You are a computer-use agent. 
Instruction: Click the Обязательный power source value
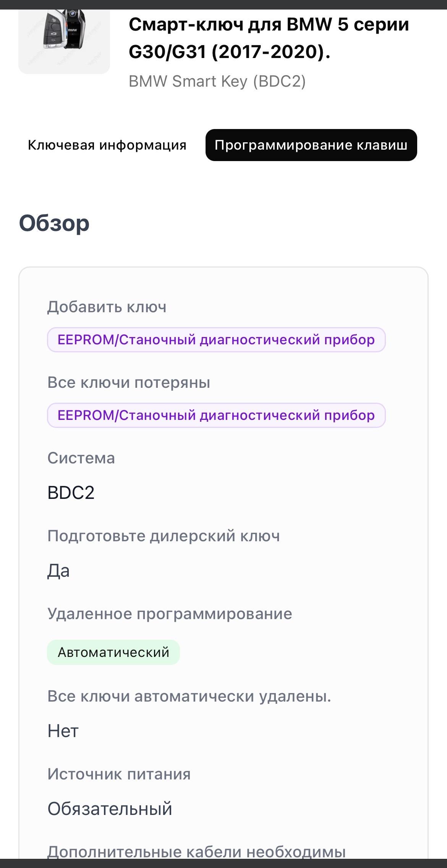tap(110, 809)
